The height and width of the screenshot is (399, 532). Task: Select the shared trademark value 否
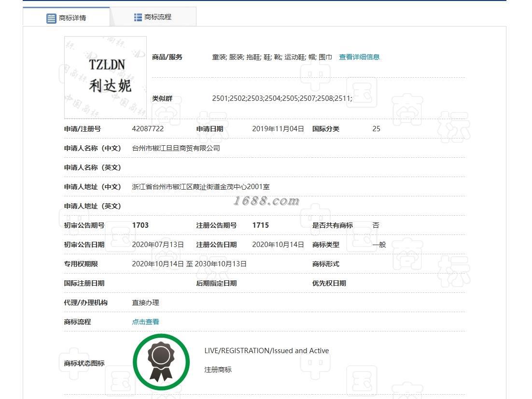(376, 225)
